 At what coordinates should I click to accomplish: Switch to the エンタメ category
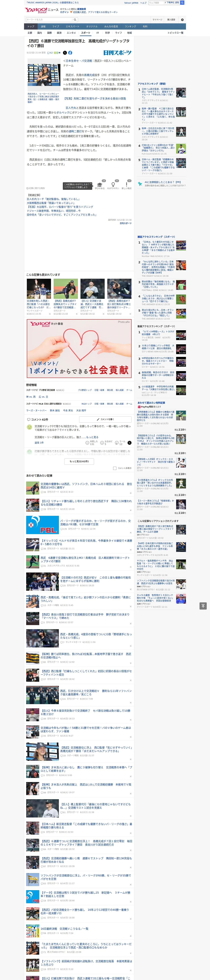pos(71,33)
